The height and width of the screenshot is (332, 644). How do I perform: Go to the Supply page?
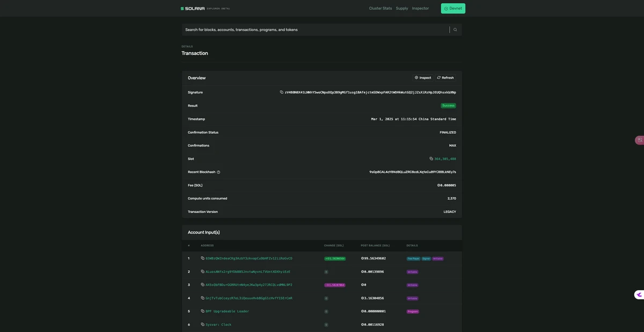[402, 9]
